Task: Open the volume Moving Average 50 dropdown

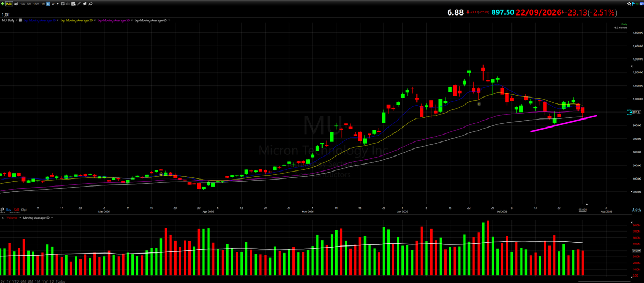Action: point(52,218)
